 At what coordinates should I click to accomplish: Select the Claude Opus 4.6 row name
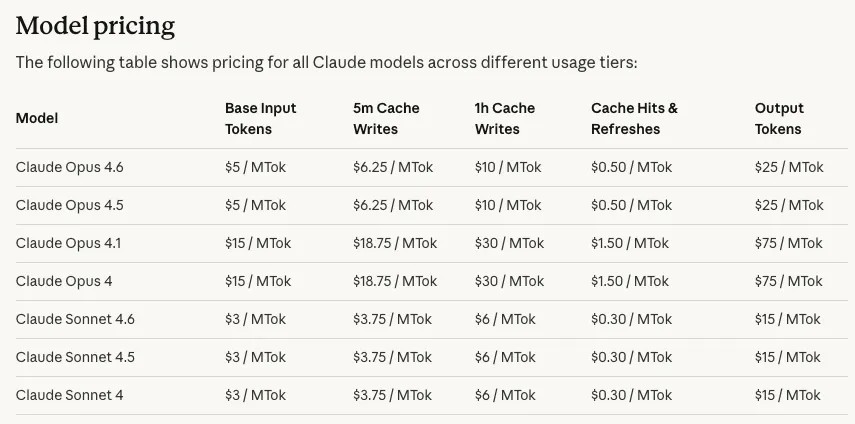[x=70, y=167]
